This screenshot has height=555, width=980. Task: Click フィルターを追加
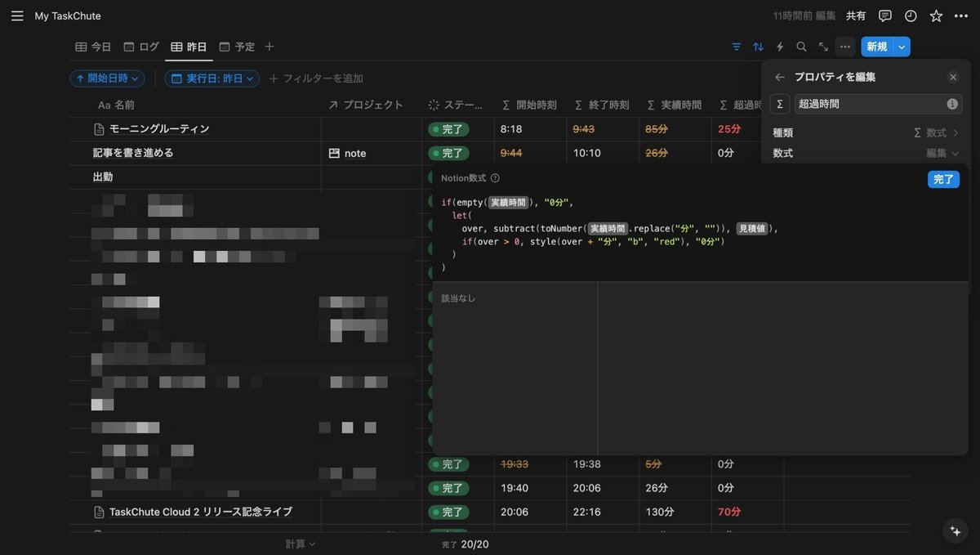point(316,78)
